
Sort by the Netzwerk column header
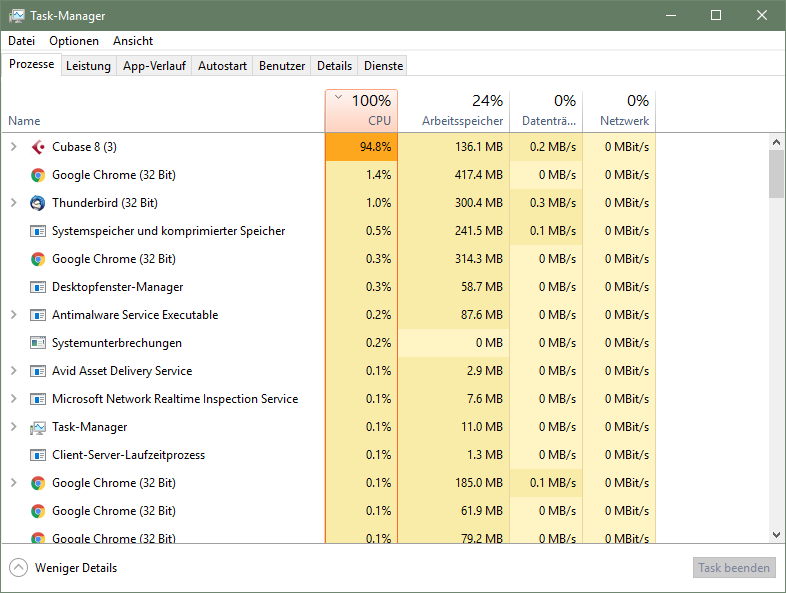620,111
